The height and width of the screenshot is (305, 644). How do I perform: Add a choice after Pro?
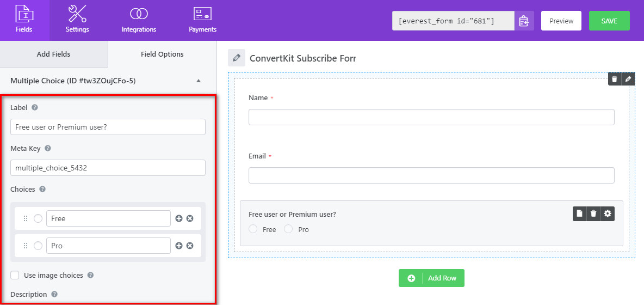(178, 246)
